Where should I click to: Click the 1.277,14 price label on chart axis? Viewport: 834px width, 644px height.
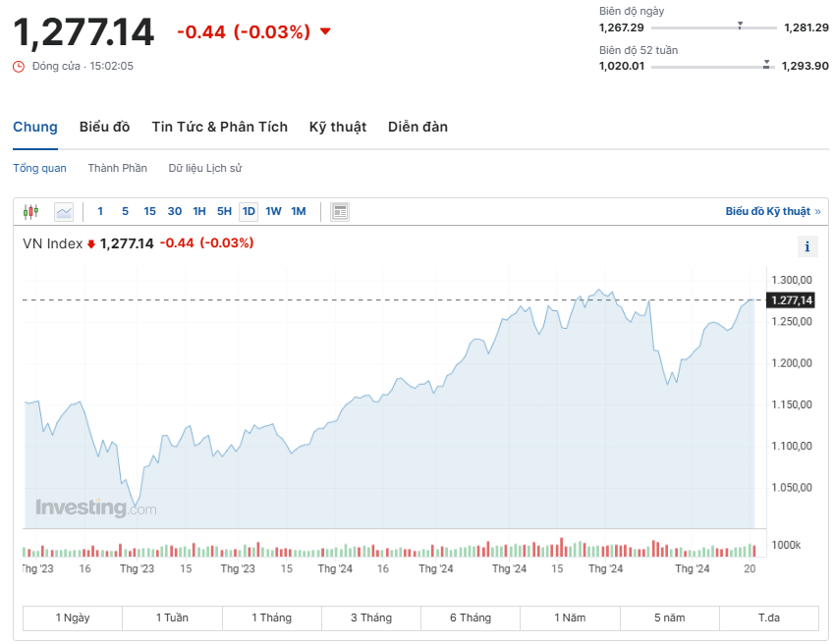tap(792, 300)
